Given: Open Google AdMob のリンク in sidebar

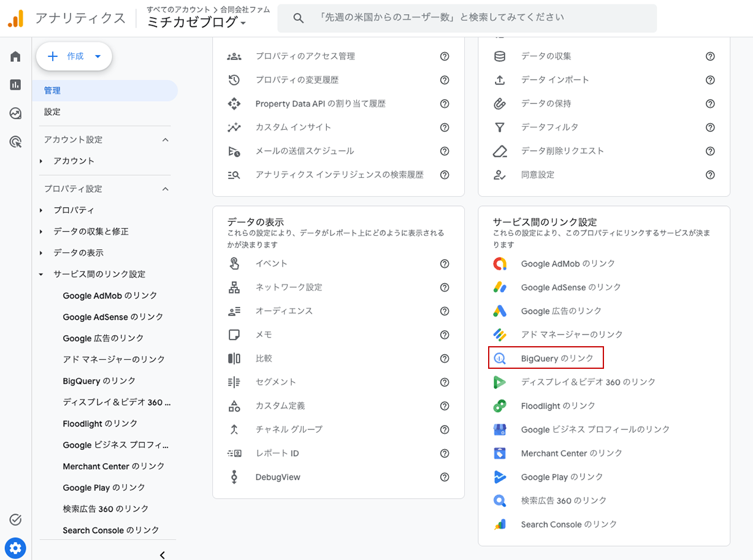Looking at the screenshot, I should coord(110,295).
